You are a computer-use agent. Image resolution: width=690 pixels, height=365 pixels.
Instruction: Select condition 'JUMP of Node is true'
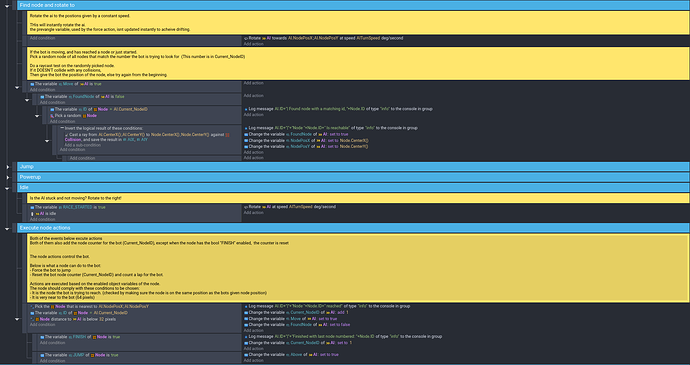coord(79,355)
